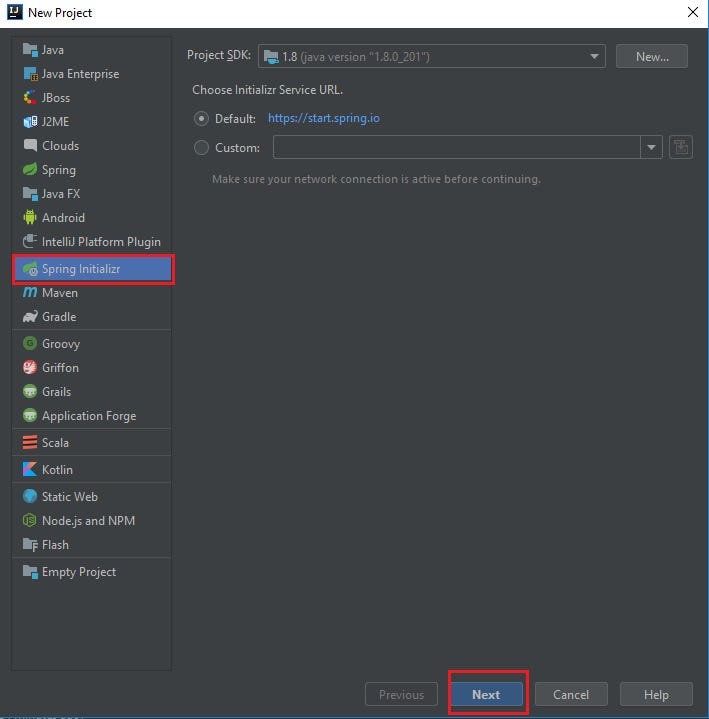Open the Project SDK dropdown
709x719 pixels.
(x=432, y=56)
